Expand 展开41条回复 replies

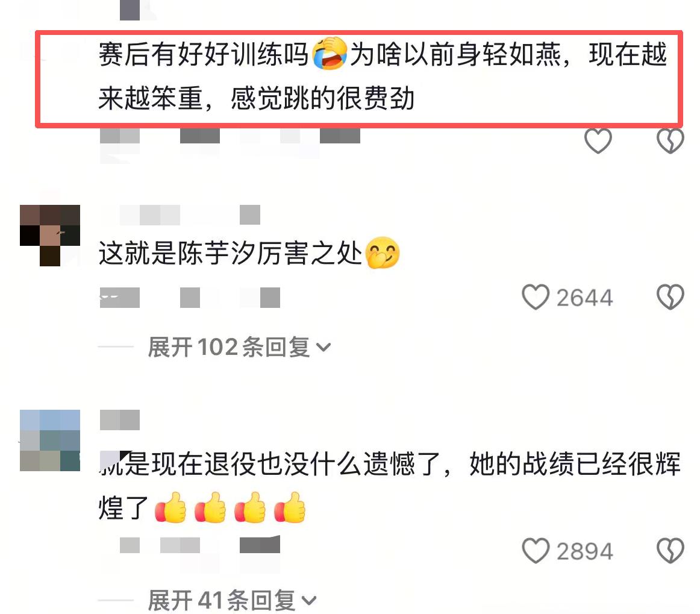click(x=232, y=601)
